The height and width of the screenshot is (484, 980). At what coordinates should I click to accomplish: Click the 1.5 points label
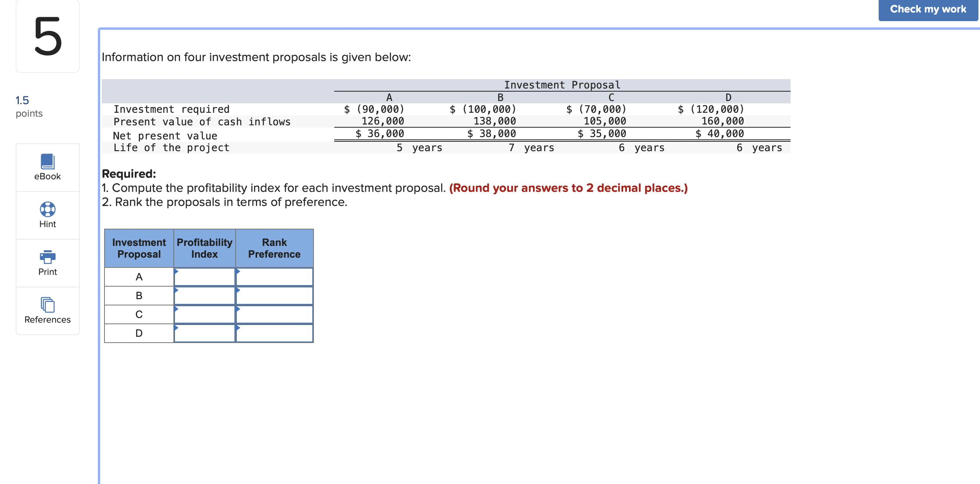click(x=29, y=107)
